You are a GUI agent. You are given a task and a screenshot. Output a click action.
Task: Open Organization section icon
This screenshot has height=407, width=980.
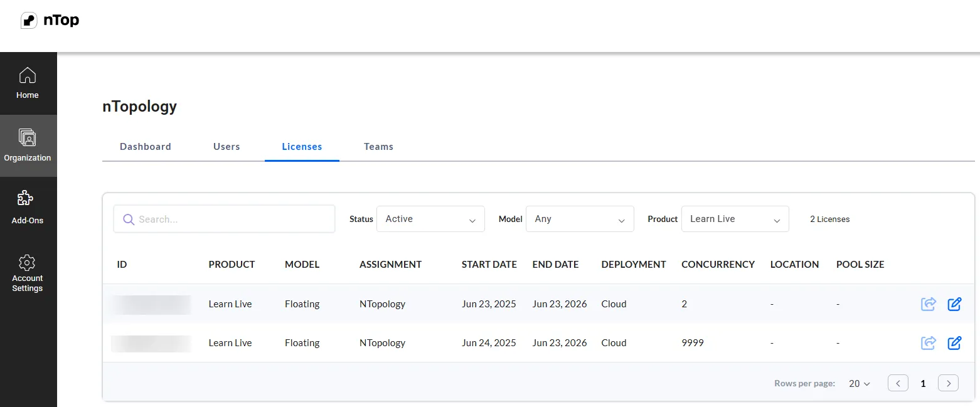click(x=28, y=137)
